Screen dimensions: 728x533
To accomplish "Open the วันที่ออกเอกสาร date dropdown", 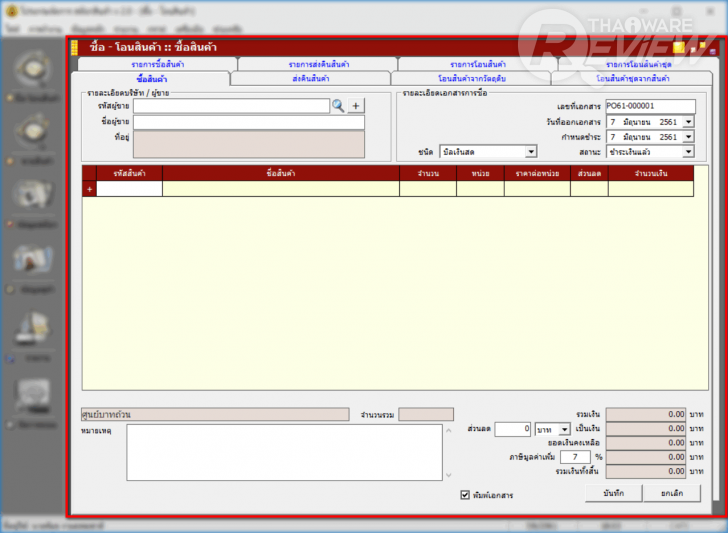I will coord(688,122).
